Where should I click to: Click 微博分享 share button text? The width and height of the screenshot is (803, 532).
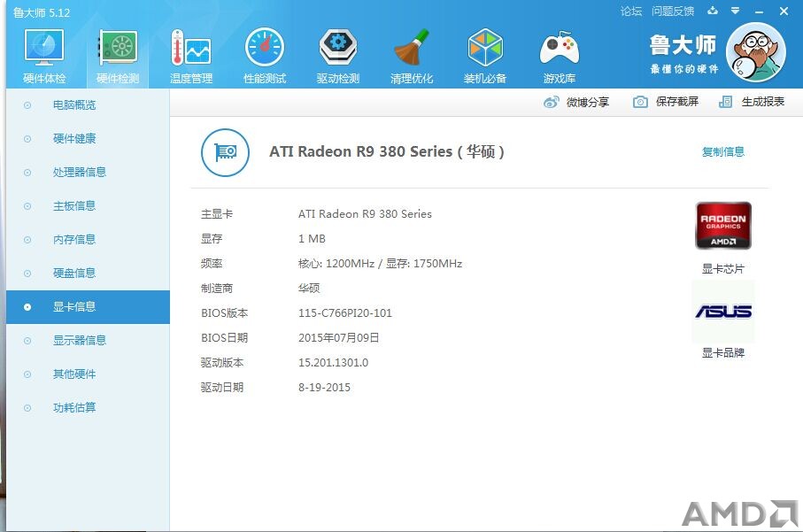587,102
